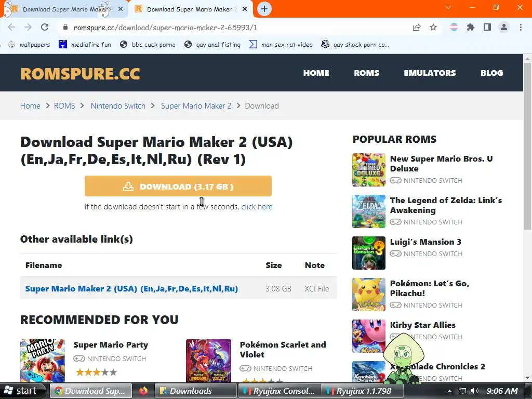Viewport: 532px width, 399px height.
Task: Switch to the first Super Mario Maker tab
Action: tap(64, 9)
